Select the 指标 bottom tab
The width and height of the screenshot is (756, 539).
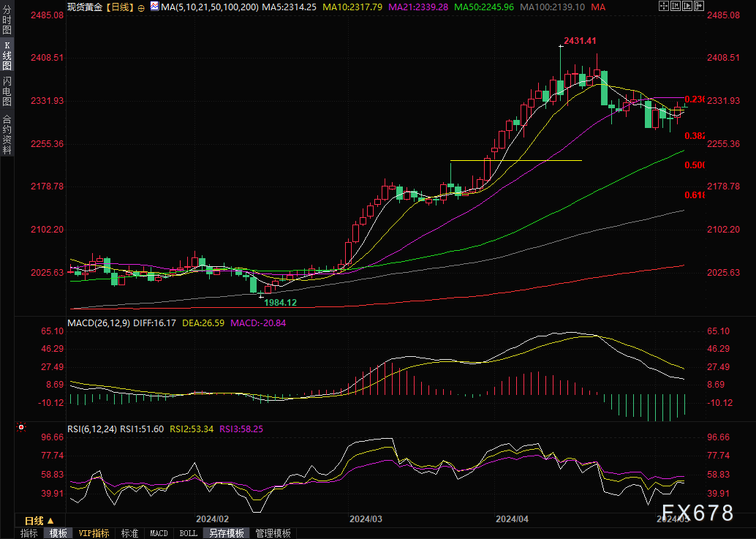click(x=29, y=533)
